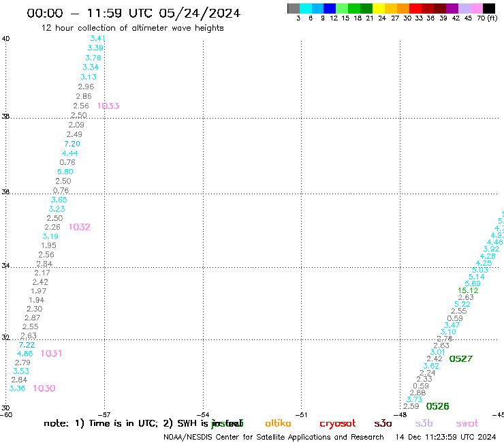The image size is (504, 443).
Task: Click the pink time label '1031'
Action: coord(52,354)
